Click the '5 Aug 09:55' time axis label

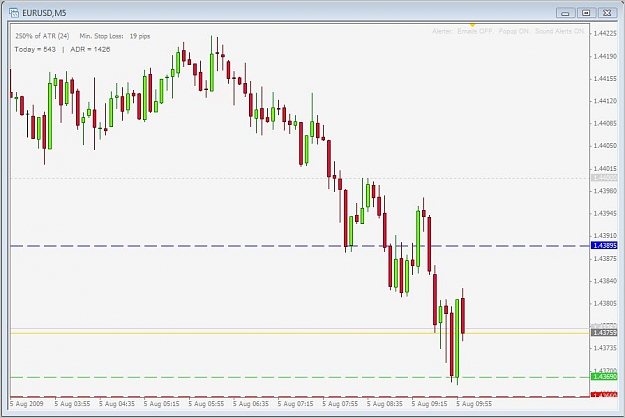click(x=474, y=404)
